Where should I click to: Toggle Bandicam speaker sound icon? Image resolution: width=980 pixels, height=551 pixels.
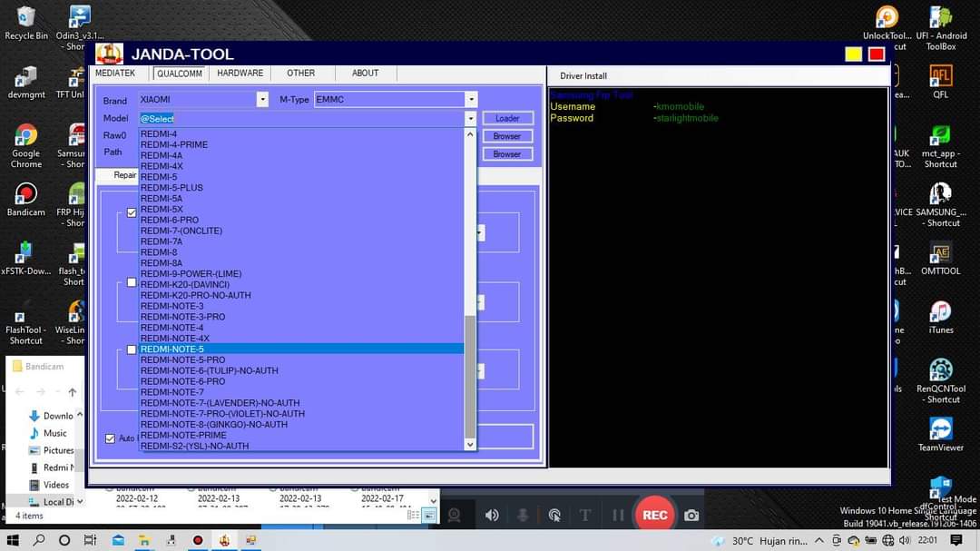pyautogui.click(x=492, y=516)
